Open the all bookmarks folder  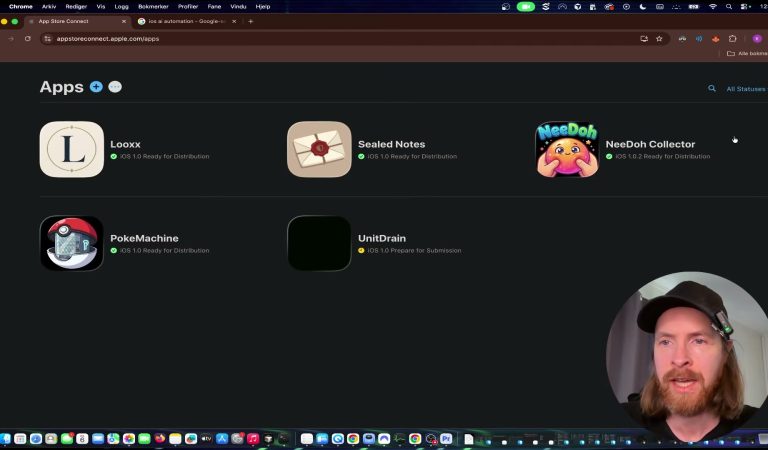pos(746,53)
